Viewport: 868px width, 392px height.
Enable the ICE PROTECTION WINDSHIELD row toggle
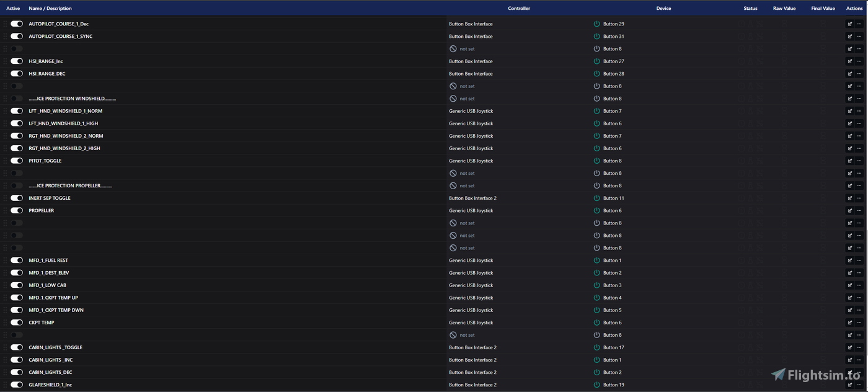click(x=17, y=99)
